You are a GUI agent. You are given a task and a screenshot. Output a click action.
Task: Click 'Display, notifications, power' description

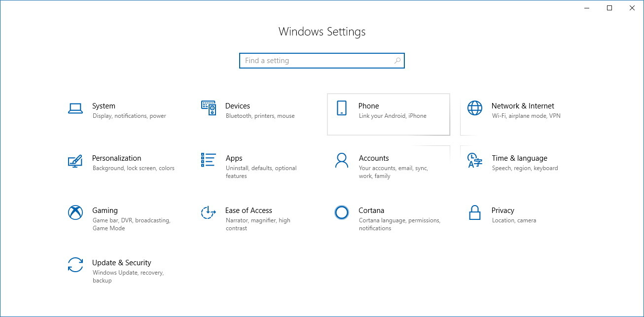click(x=129, y=116)
